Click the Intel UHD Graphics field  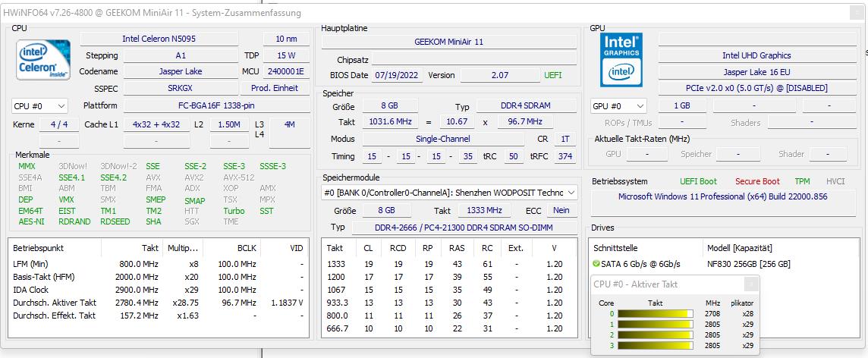pos(756,55)
